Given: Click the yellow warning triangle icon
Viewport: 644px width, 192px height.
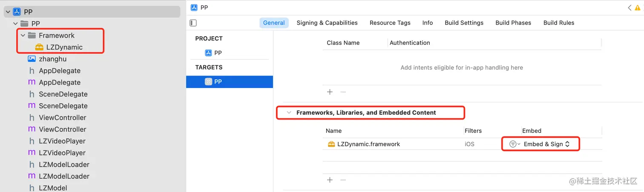Looking at the screenshot, I should point(638,8).
